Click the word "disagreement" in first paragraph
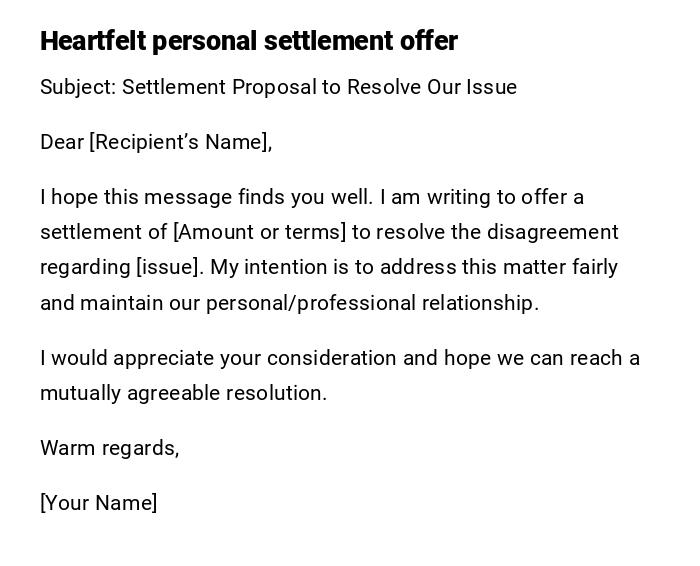Image resolution: width=700 pixels, height=566 pixels. (x=552, y=232)
